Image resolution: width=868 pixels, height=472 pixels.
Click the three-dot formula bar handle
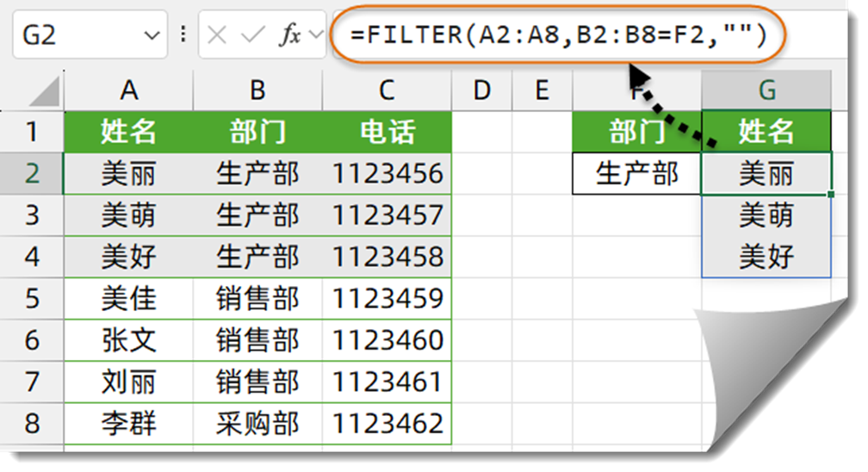coord(183,35)
